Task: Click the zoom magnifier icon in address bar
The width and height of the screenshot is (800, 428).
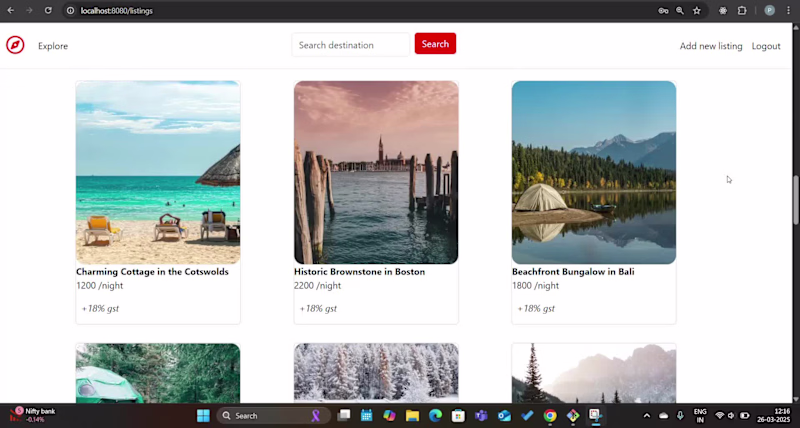Action: coord(680,10)
